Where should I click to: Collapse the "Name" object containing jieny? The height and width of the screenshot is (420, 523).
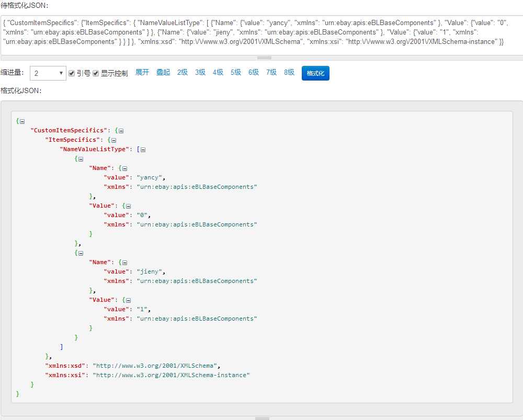[x=125, y=263]
